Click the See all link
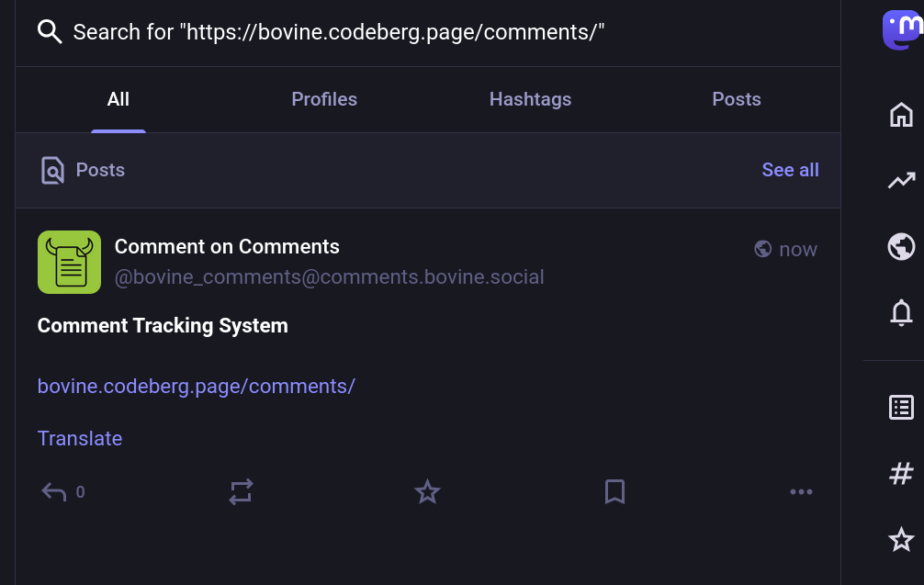 click(790, 170)
